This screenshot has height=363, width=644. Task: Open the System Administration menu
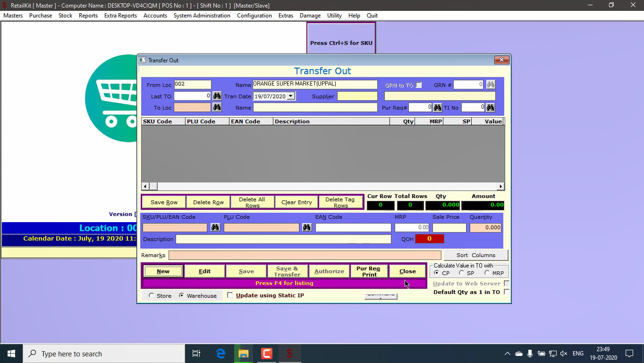click(202, 16)
